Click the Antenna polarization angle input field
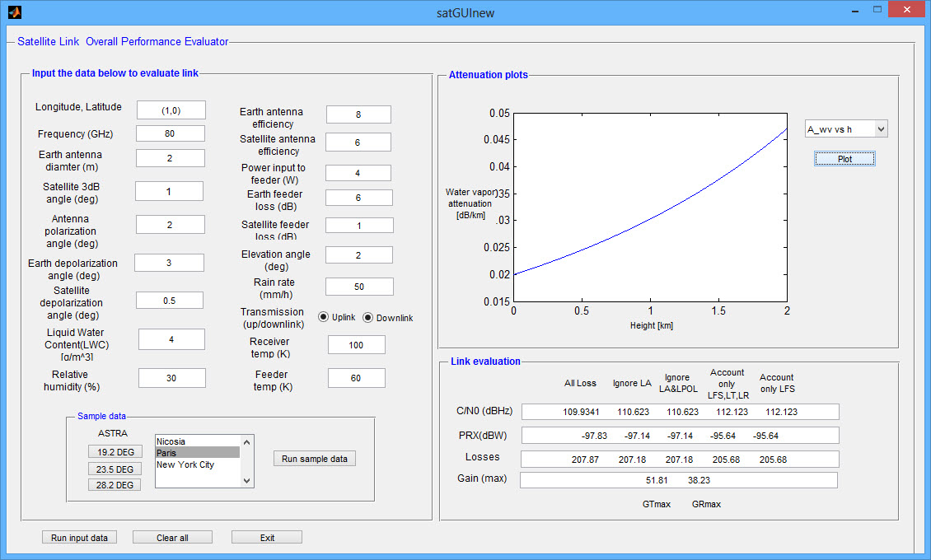931x560 pixels. pos(171,225)
